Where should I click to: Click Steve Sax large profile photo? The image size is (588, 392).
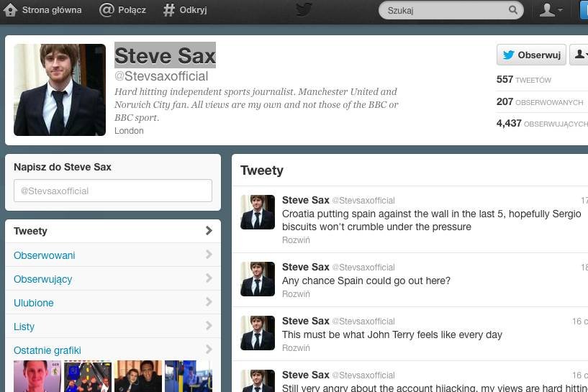(60, 90)
